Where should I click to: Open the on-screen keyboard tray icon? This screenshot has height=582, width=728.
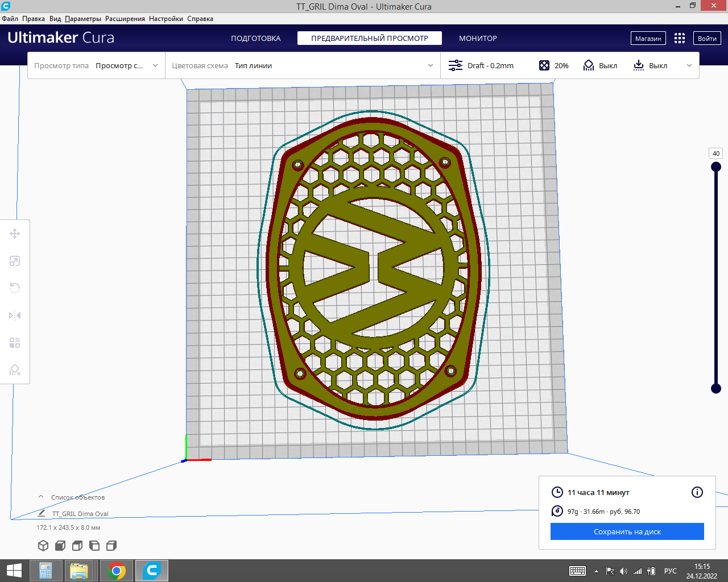click(x=578, y=571)
